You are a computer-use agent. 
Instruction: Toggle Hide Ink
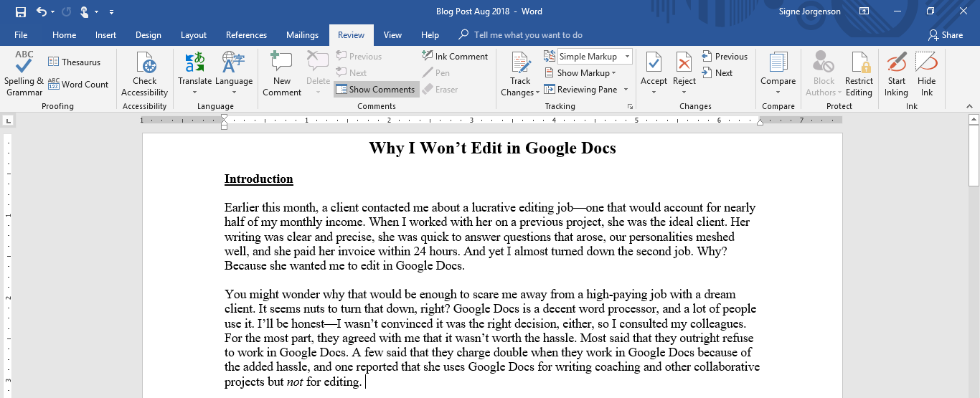926,74
